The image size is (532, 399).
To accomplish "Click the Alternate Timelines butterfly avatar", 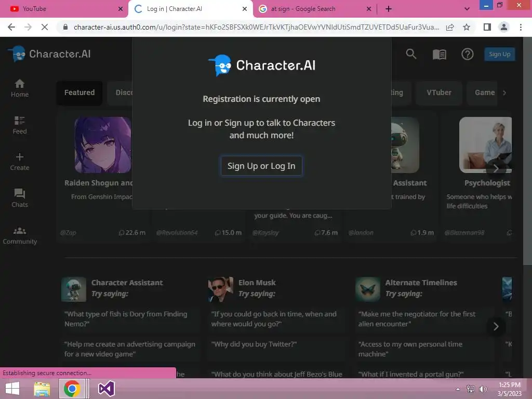I will (368, 289).
